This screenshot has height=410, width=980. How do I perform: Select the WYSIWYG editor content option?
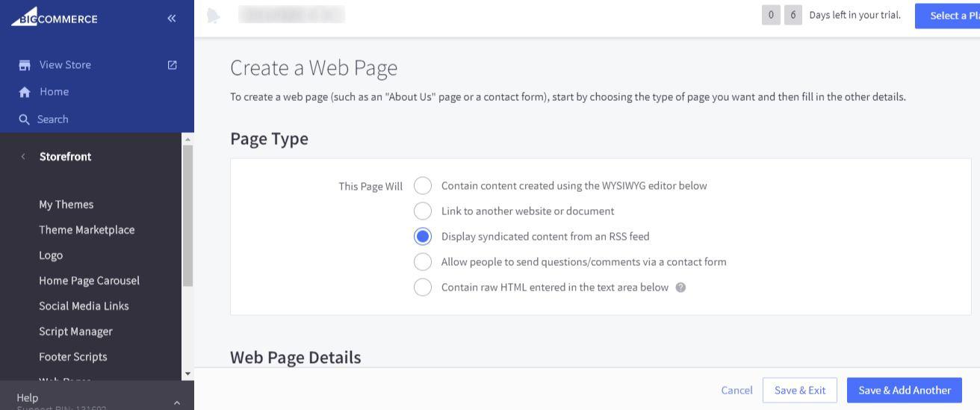tap(423, 186)
